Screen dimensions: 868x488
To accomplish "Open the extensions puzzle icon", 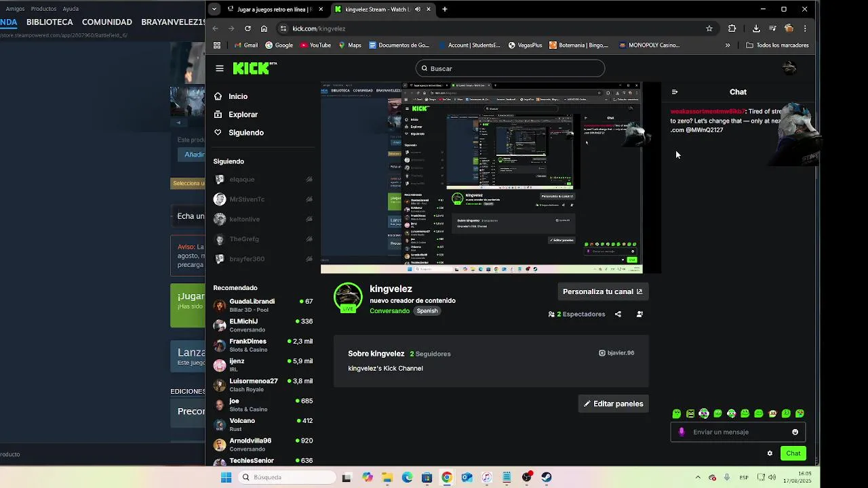I will tap(732, 28).
